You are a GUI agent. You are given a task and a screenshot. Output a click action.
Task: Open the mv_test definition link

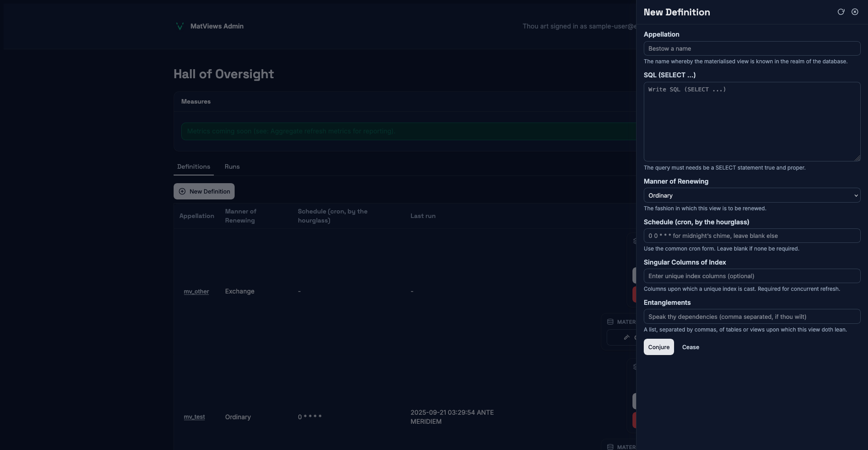click(194, 417)
